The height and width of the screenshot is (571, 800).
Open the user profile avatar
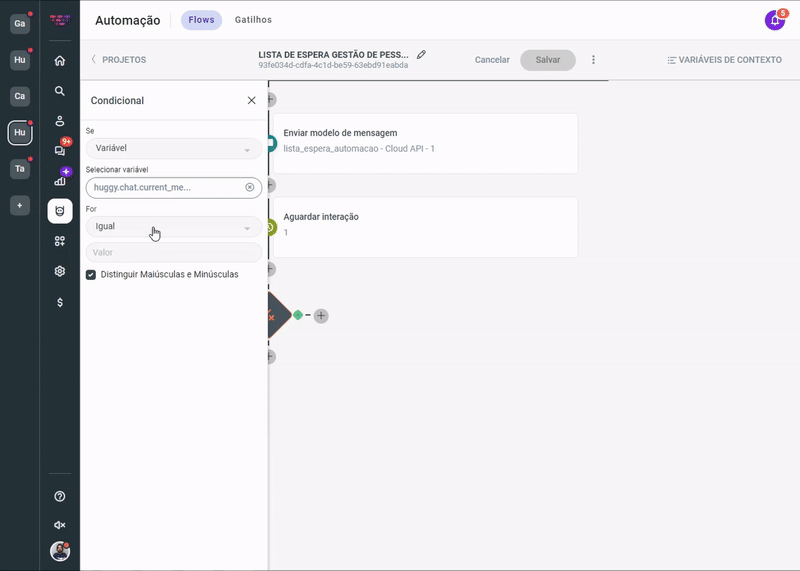60,552
